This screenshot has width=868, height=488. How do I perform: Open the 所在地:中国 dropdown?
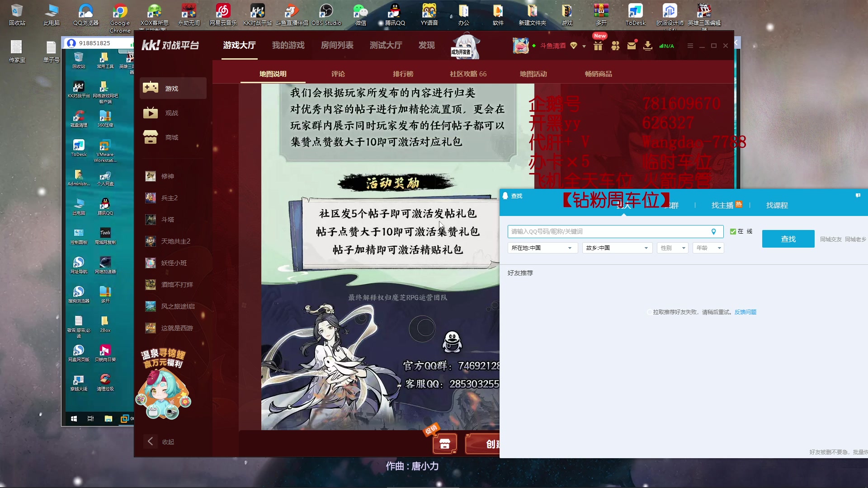[542, 248]
